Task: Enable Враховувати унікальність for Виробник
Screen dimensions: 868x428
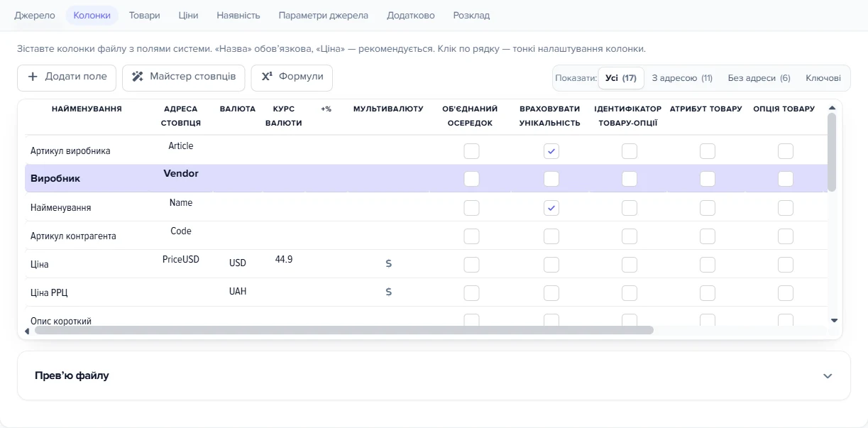Action: pos(551,179)
